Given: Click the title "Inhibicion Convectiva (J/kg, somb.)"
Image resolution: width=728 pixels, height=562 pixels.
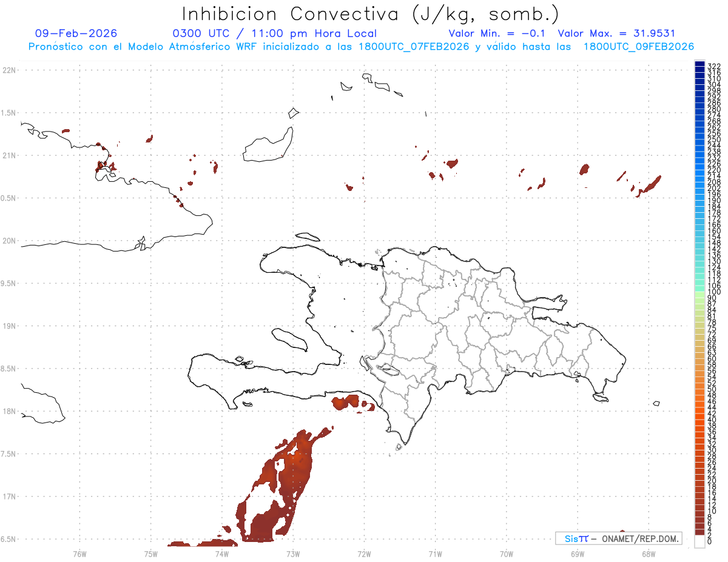Looking at the screenshot, I should (371, 14).
